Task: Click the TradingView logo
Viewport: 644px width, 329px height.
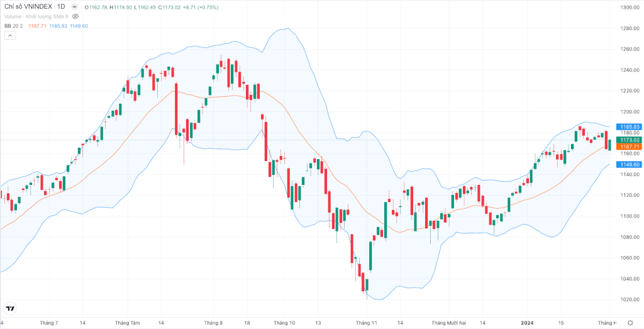Action: click(x=10, y=308)
